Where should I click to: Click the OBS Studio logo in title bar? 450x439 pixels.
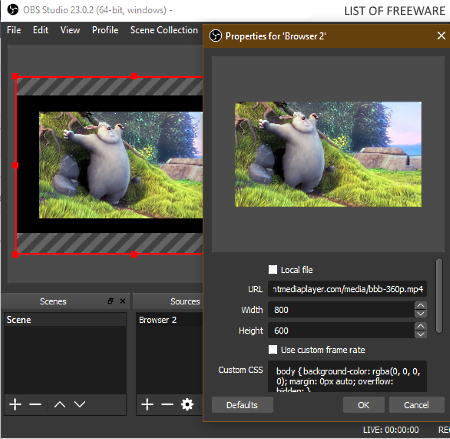point(13,10)
